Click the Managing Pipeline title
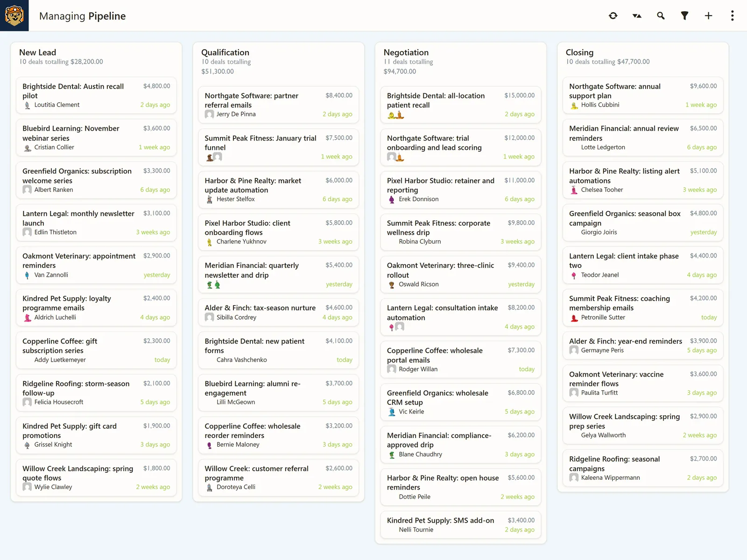Viewport: 747px width, 560px height. [83, 16]
